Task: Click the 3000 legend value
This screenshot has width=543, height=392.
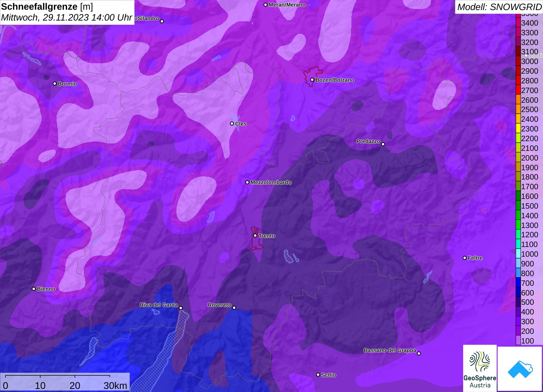Action: pos(529,61)
